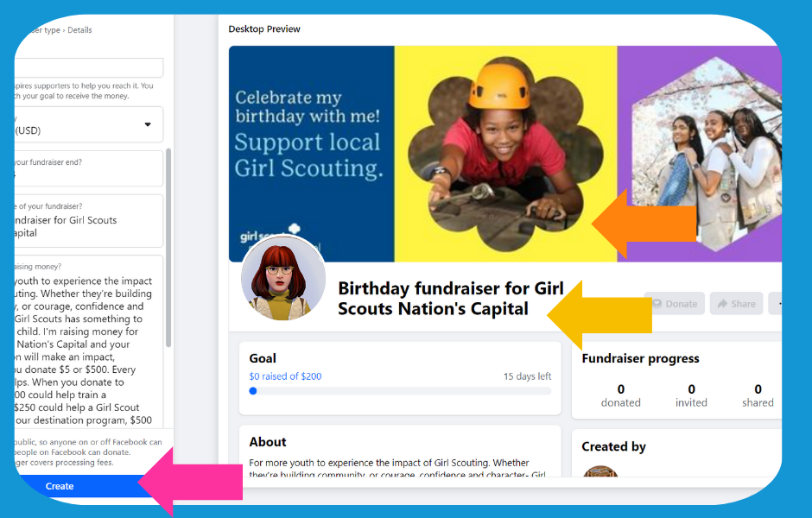Click the Donate button
The width and height of the screenshot is (812, 518).
click(674, 304)
